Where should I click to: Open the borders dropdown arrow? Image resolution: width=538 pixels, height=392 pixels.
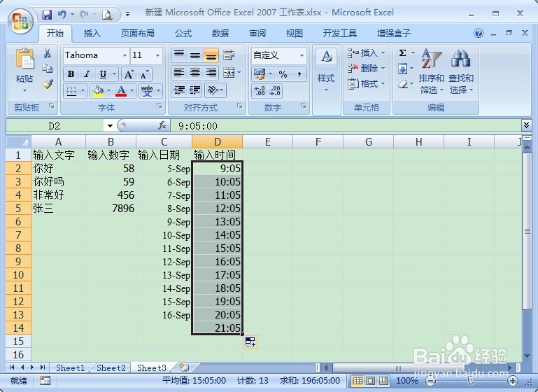coord(83,91)
